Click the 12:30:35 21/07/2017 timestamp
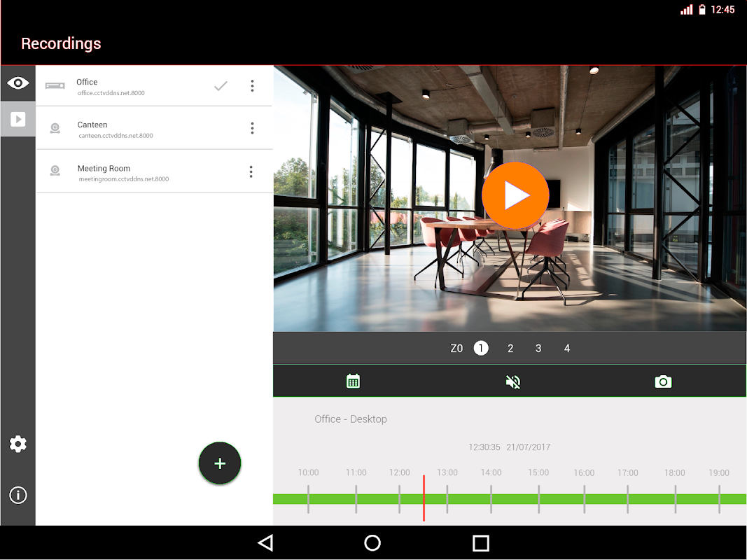 coord(509,447)
